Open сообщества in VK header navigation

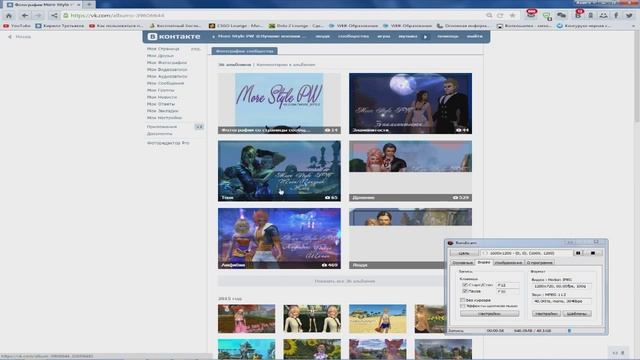pyautogui.click(x=353, y=36)
